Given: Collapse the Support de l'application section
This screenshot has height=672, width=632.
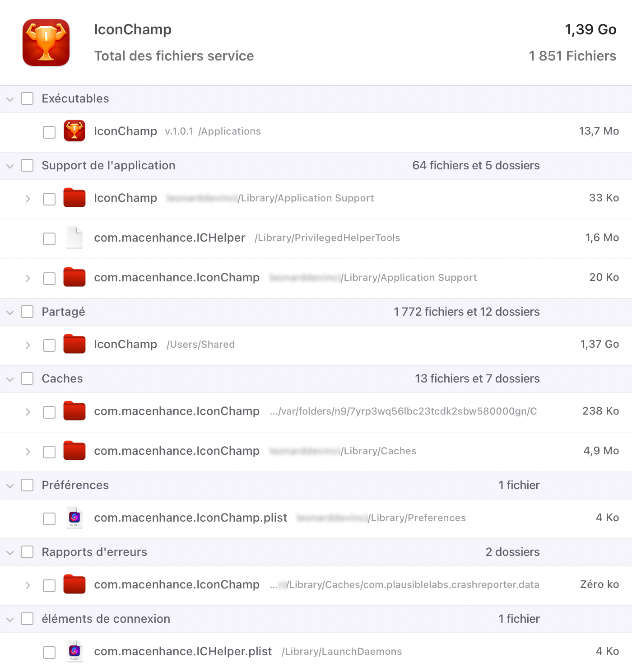Looking at the screenshot, I should [10, 166].
